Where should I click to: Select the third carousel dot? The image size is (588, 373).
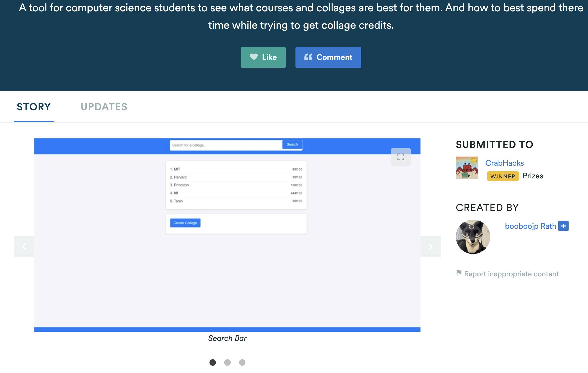[x=242, y=362]
